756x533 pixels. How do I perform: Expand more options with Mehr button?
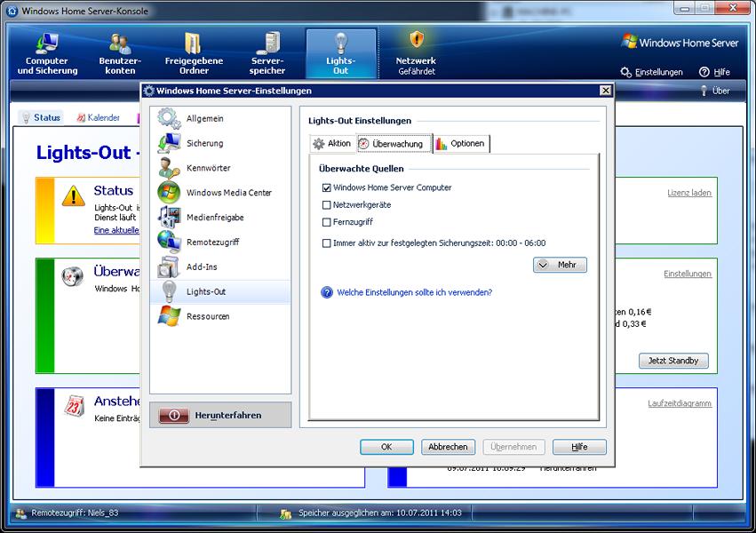coord(560,265)
